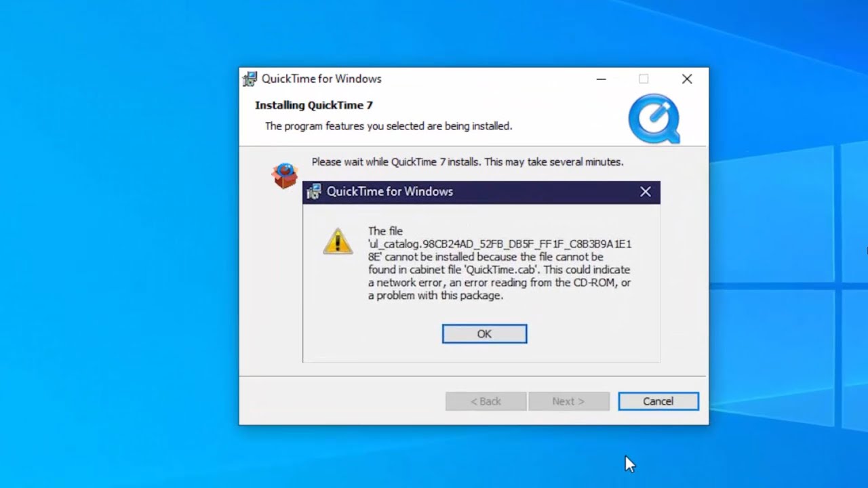Click the disabled Back button

pos(486,401)
